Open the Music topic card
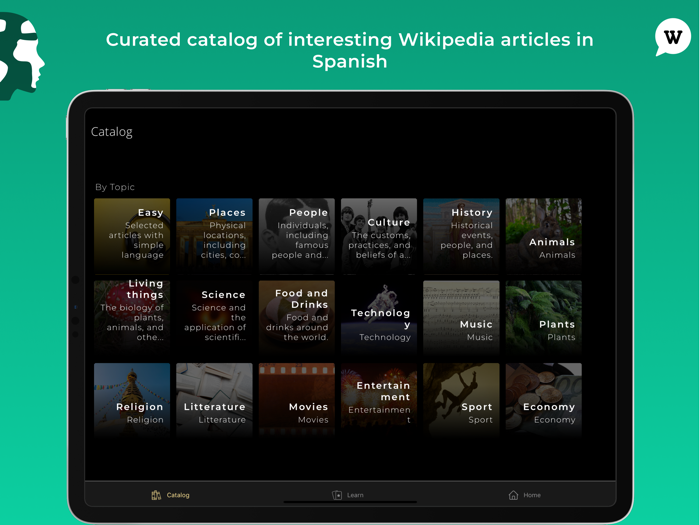Viewport: 700px width, 525px height. [461, 318]
